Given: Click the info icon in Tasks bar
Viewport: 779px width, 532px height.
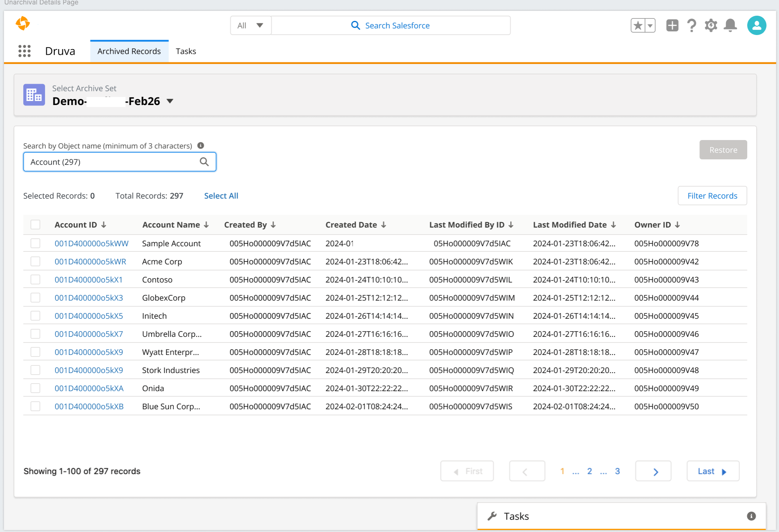Looking at the screenshot, I should coord(751,516).
